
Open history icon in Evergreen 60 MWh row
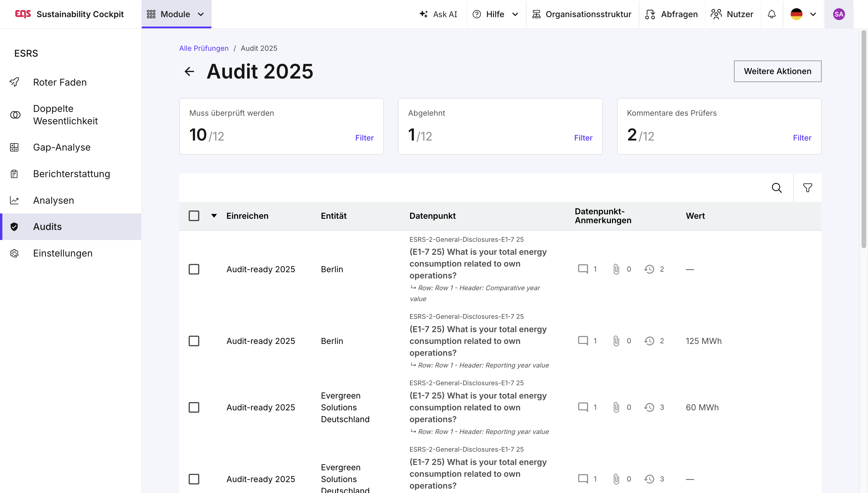(649, 407)
